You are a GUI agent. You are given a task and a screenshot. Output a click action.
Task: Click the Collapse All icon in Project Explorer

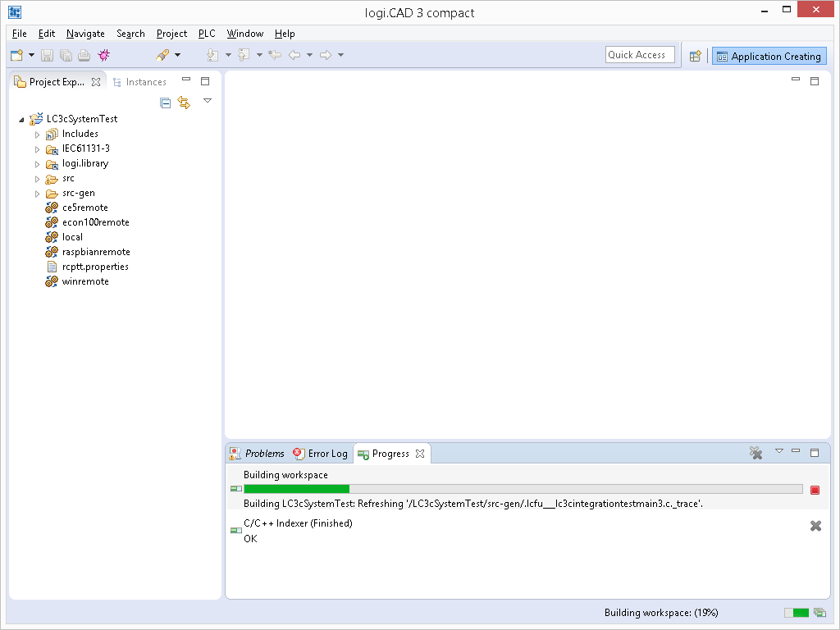[x=165, y=103]
